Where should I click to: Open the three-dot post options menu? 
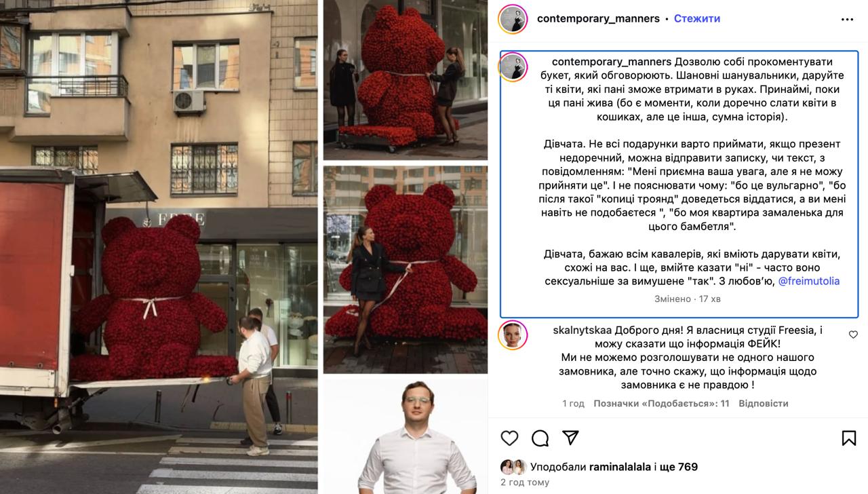[x=847, y=20]
